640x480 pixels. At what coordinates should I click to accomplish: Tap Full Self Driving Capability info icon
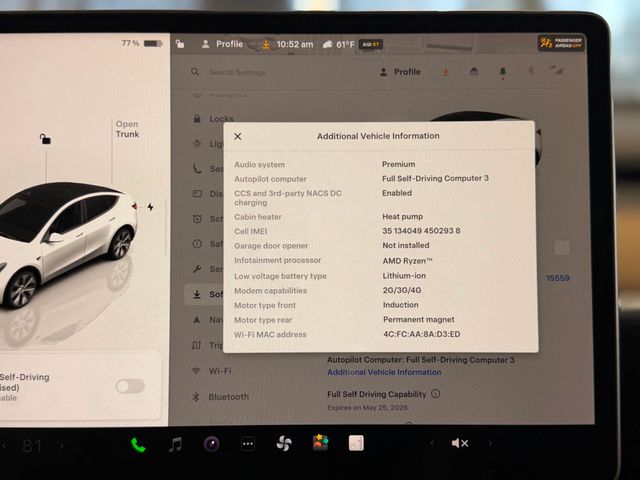(x=436, y=394)
